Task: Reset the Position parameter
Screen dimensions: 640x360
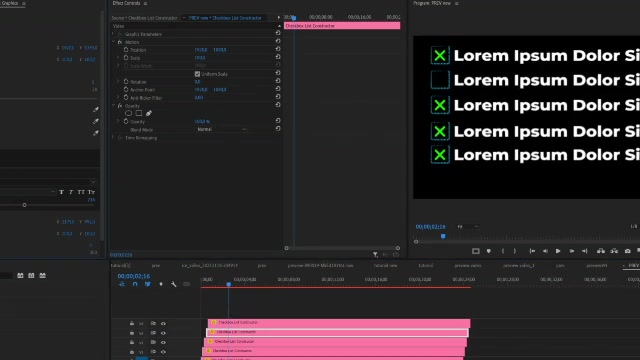Action: (278, 49)
